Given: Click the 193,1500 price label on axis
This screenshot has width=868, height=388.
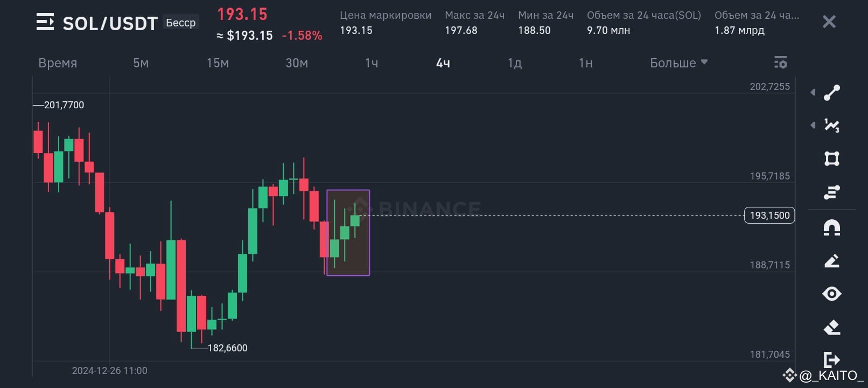Looking at the screenshot, I should pos(769,215).
